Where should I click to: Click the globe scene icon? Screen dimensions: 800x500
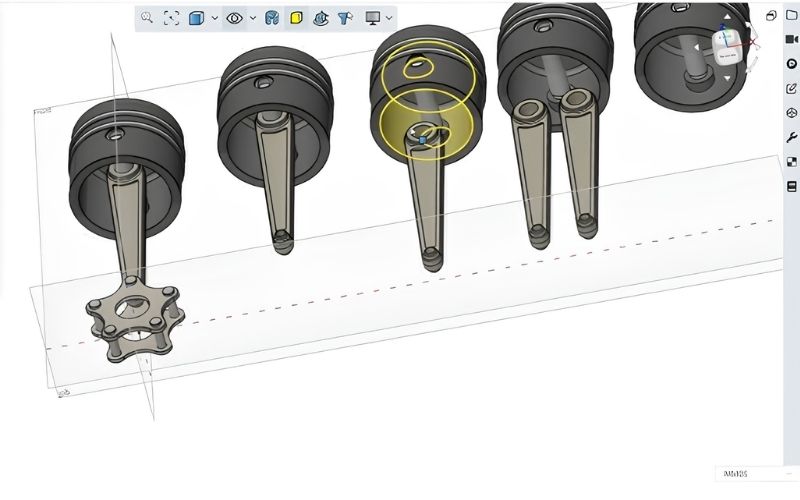(321, 19)
